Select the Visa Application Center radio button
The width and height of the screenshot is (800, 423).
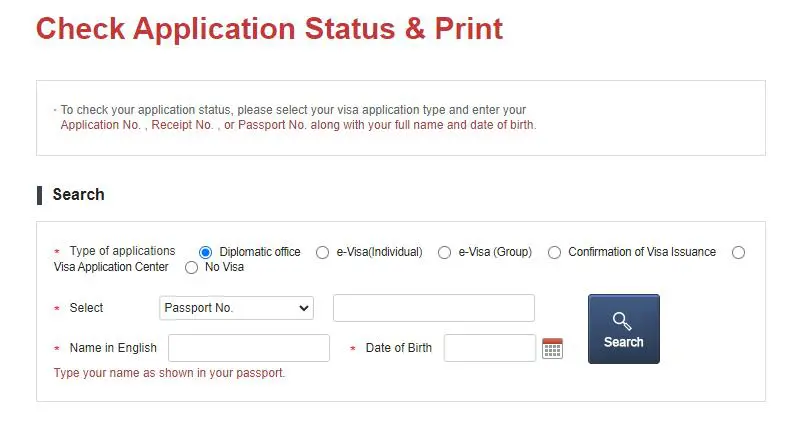738,252
